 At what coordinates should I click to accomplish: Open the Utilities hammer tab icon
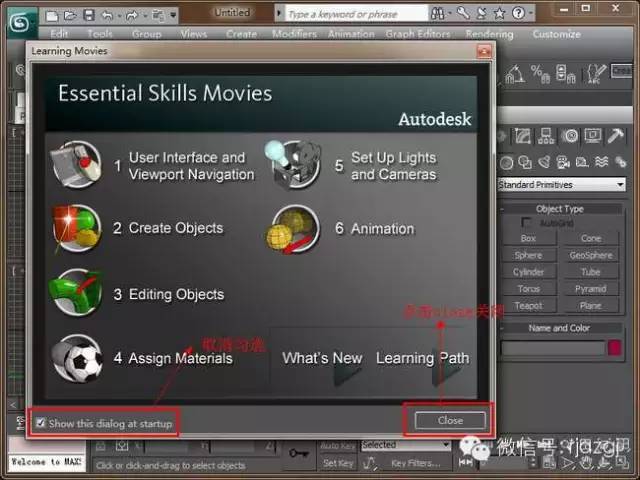point(614,136)
